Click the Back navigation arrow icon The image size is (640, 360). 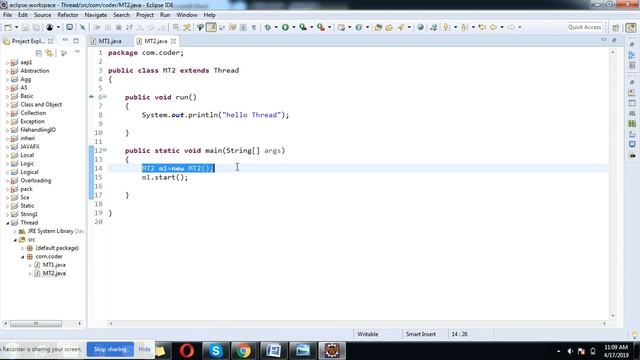tap(493, 27)
